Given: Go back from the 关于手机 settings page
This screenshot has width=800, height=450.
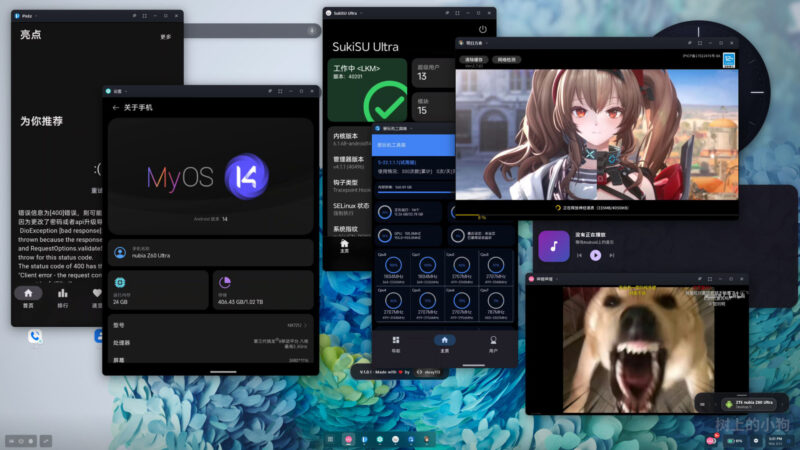Looking at the screenshot, I should click(x=115, y=108).
